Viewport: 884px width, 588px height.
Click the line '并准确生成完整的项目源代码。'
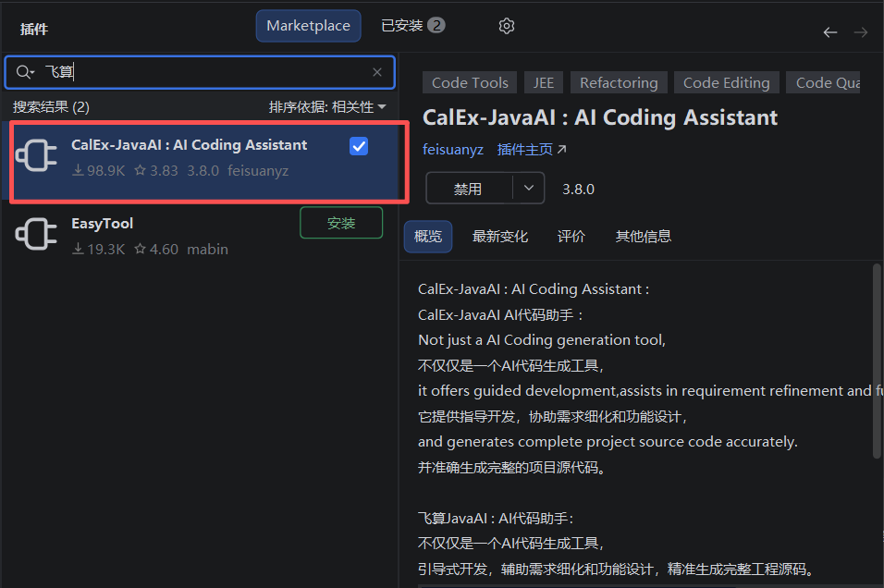[x=512, y=468]
